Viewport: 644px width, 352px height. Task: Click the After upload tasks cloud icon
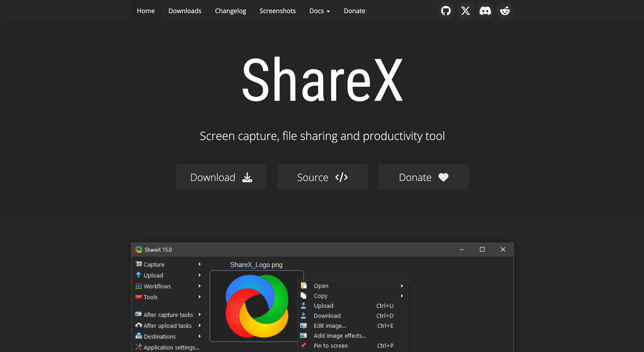138,325
